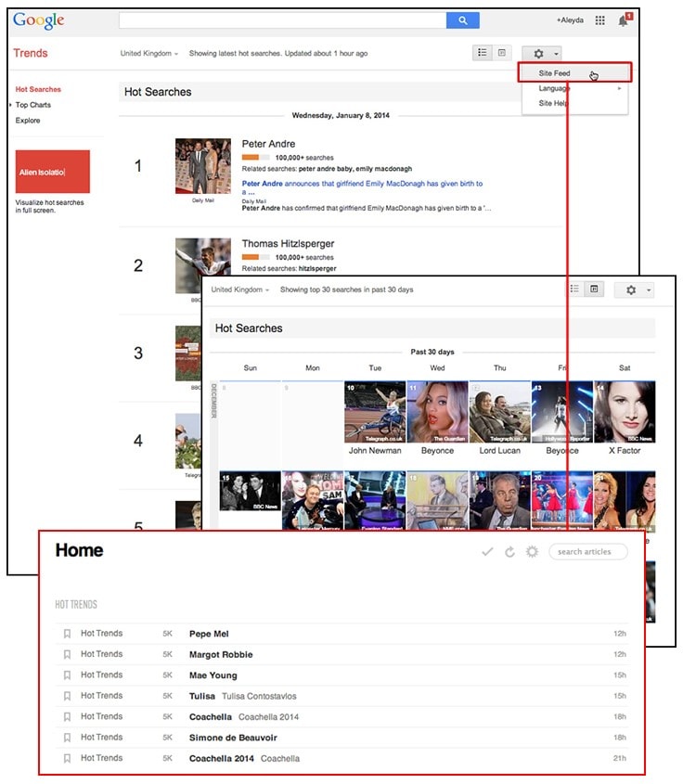Bookmark the Margot Robbie article
This screenshot has width=683, height=784.
67,655
